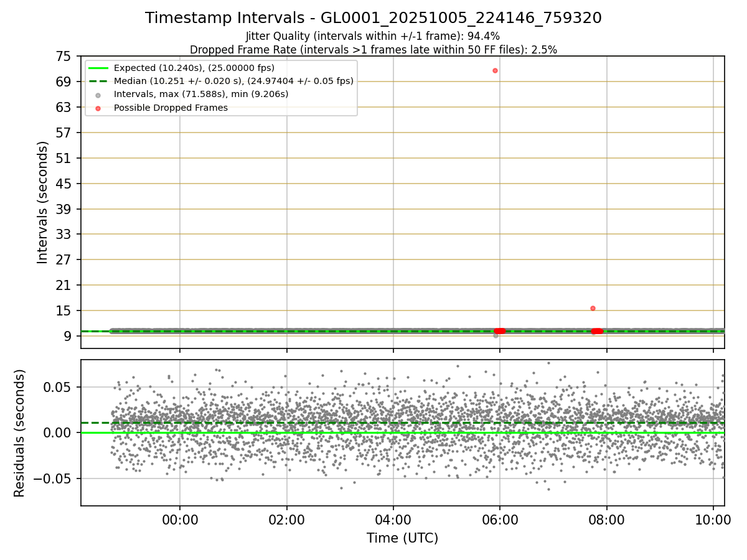The image size is (747, 560).
Task: Click the gray Intervals legend dot
Action: click(x=98, y=95)
